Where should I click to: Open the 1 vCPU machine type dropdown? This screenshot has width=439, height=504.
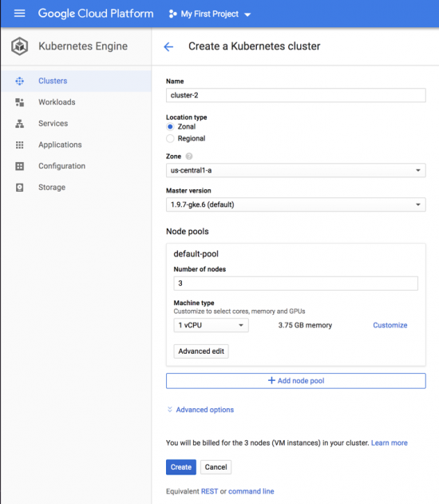click(x=211, y=325)
